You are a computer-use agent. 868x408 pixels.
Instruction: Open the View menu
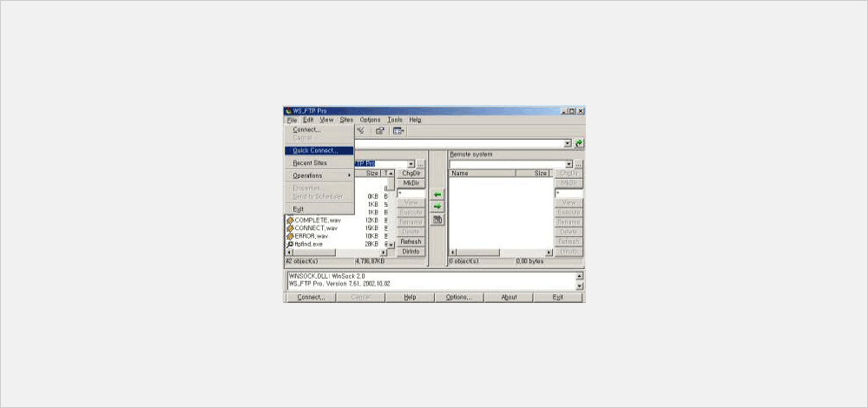pos(326,120)
